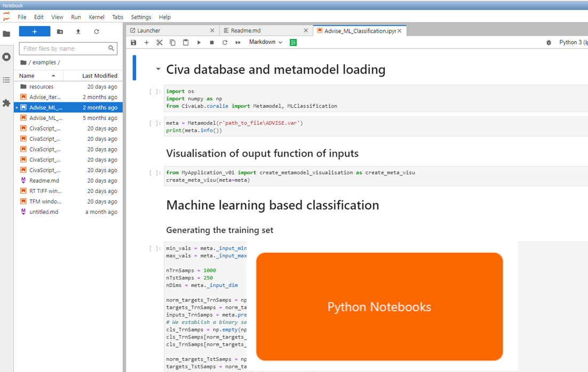
Task: Open the View menu
Action: [x=58, y=17]
